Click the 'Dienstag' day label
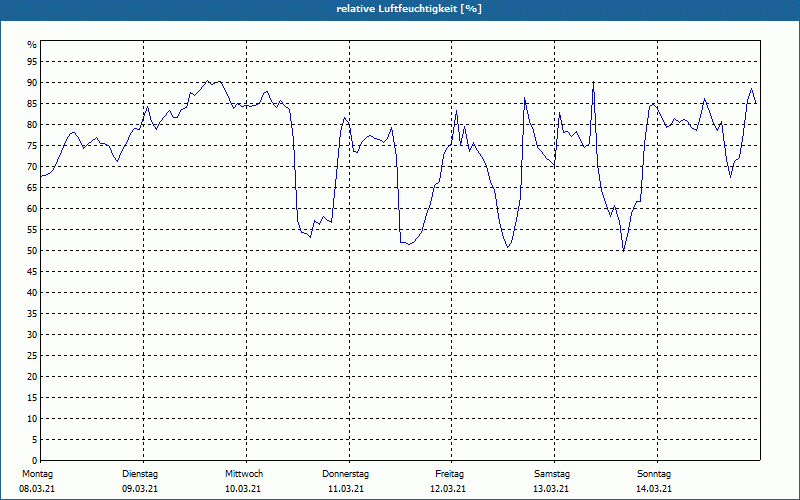 pos(140,474)
